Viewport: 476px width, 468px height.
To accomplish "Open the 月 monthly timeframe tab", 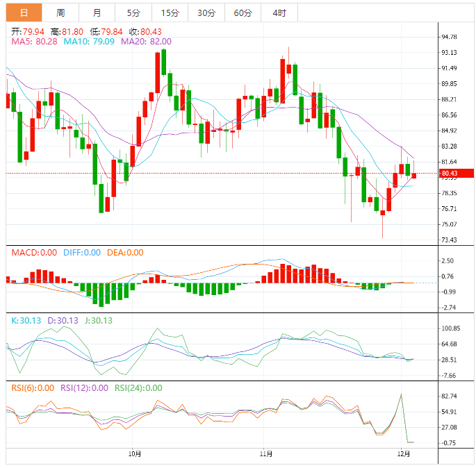I will (97, 12).
